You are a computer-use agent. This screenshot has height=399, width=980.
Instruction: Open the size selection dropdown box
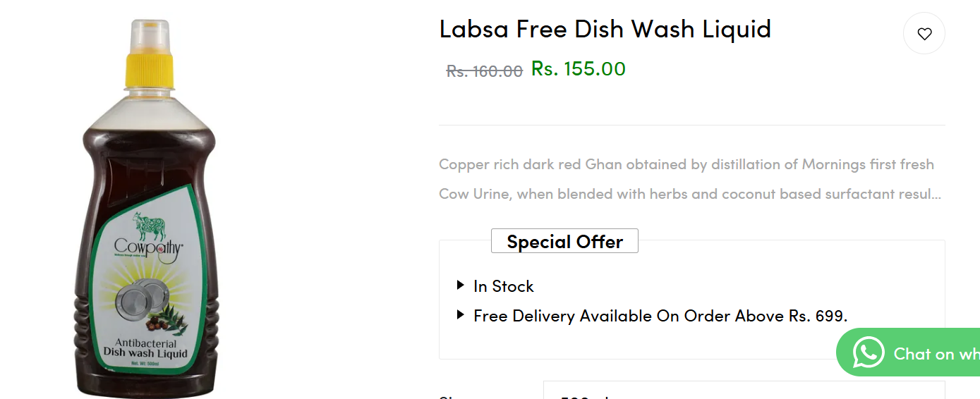743,391
